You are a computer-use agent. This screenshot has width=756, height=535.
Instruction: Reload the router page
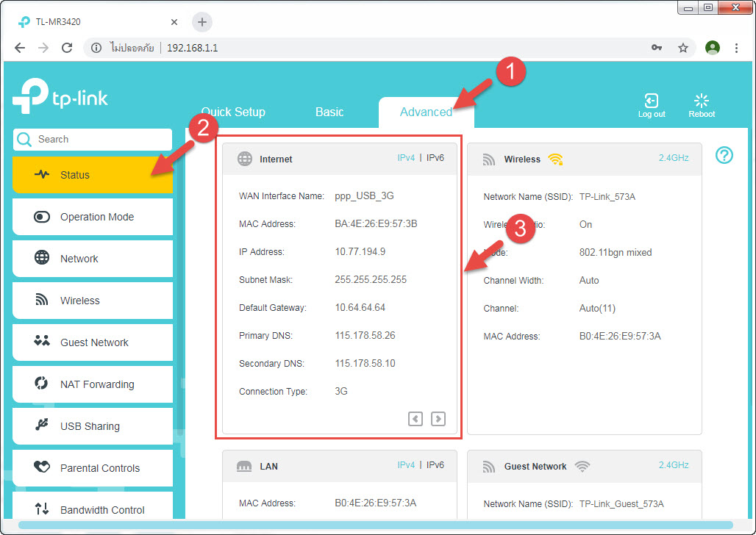(x=67, y=48)
